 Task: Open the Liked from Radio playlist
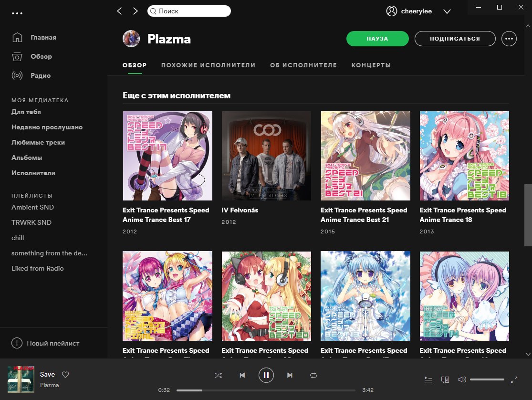[38, 268]
